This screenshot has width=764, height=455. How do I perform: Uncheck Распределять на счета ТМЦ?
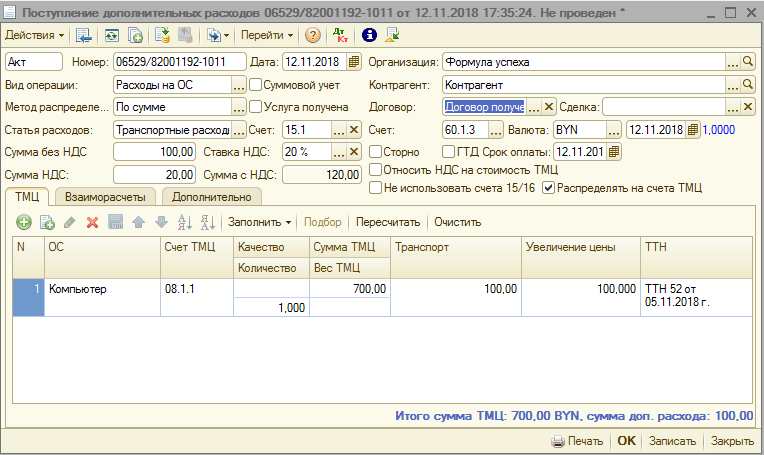[x=548, y=187]
